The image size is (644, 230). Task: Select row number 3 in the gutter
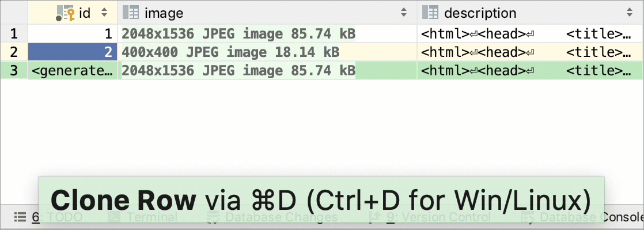click(14, 71)
